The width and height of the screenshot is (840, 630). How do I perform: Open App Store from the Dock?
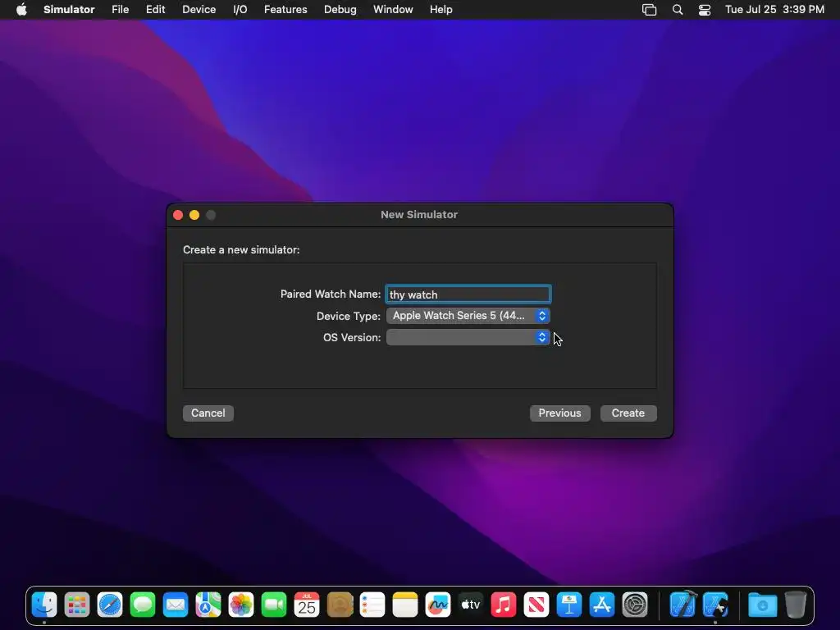pos(602,605)
